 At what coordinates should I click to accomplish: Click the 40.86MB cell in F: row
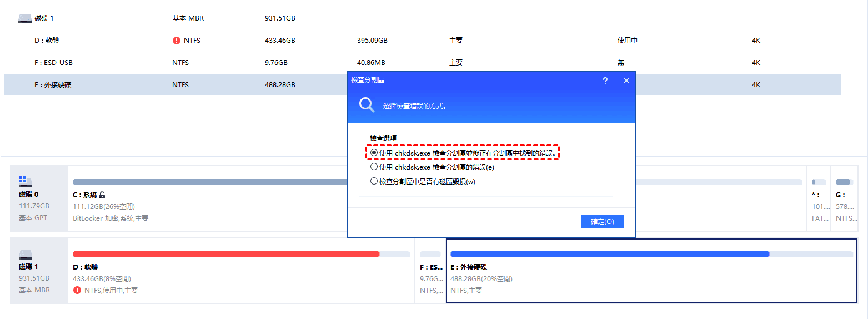[x=371, y=63]
